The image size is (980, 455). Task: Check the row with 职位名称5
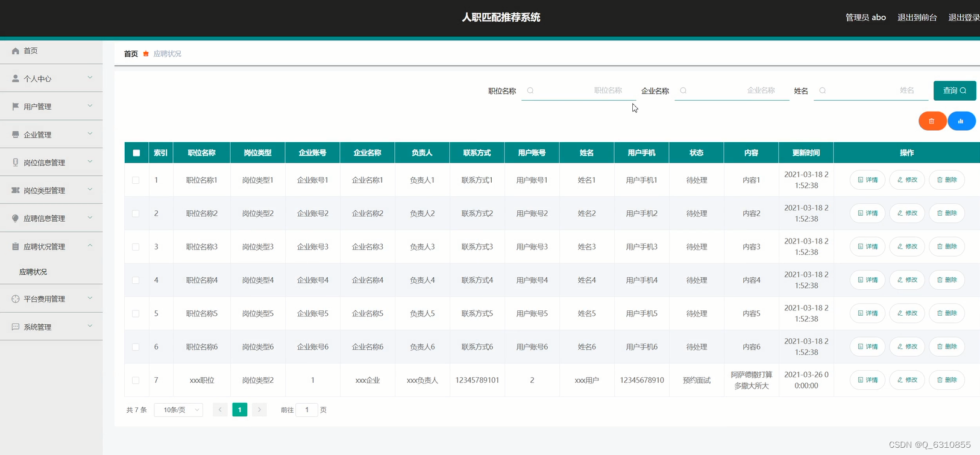coord(136,313)
